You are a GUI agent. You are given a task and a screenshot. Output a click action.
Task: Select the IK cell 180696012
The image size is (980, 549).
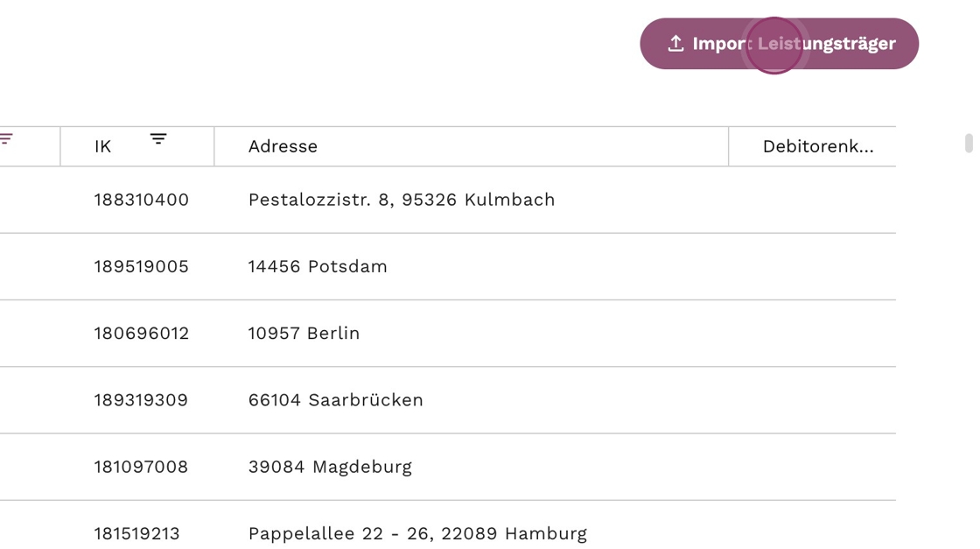pos(142,334)
